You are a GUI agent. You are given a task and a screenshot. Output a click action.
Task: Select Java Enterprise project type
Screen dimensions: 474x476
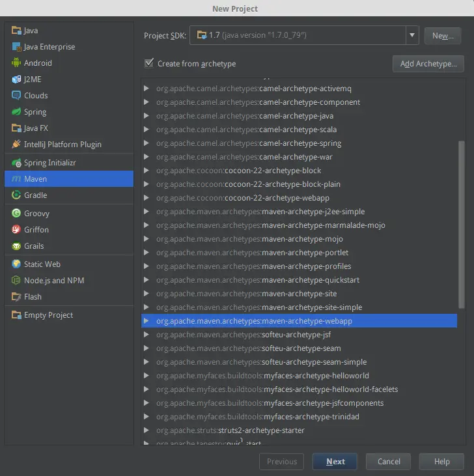(69, 47)
